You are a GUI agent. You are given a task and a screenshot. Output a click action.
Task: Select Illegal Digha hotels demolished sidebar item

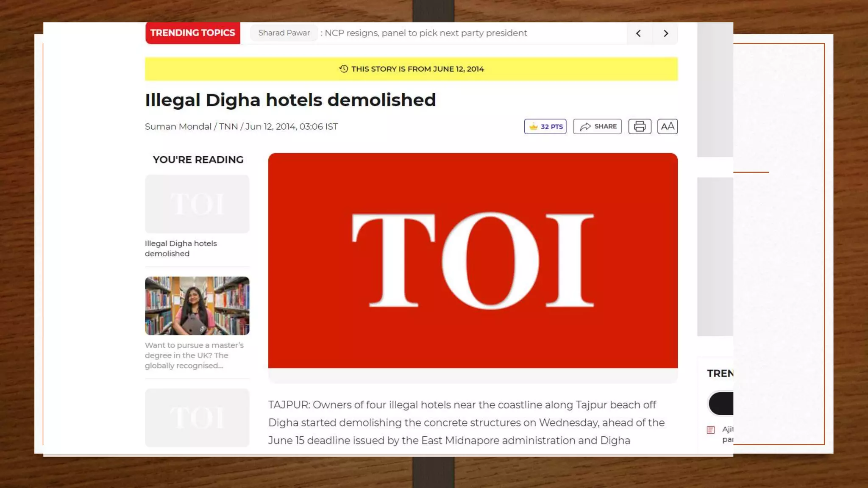(181, 249)
